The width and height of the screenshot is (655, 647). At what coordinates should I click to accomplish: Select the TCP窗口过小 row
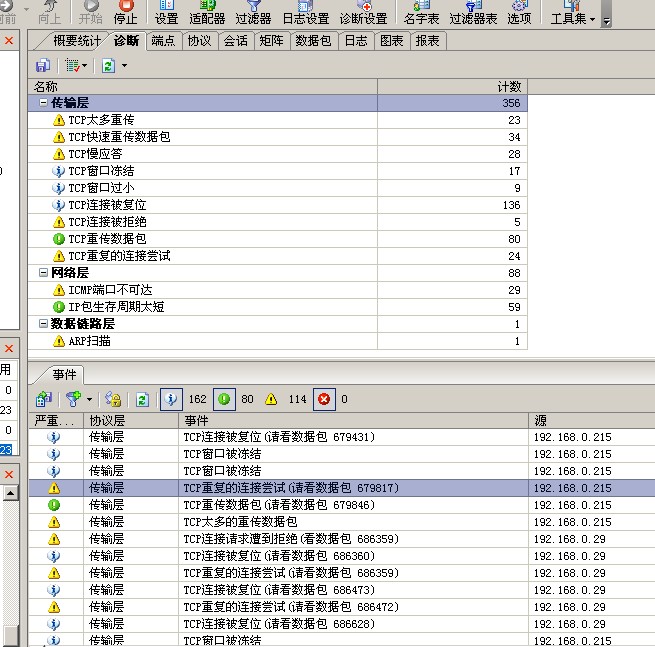coord(278,188)
